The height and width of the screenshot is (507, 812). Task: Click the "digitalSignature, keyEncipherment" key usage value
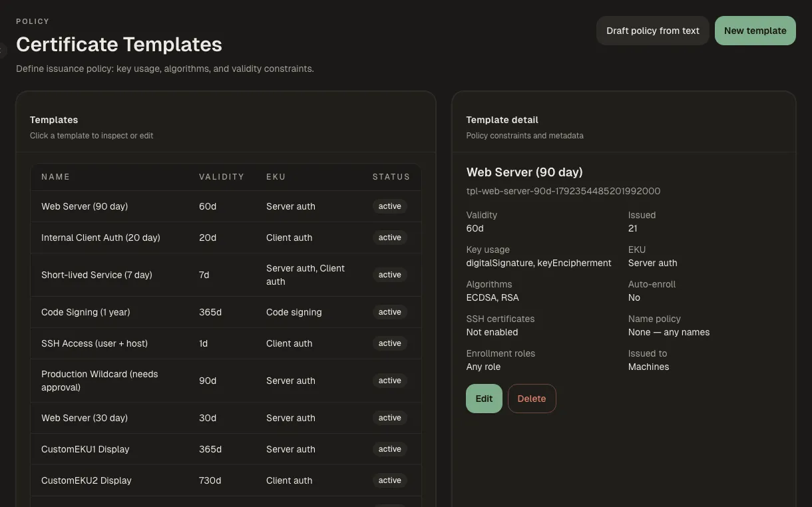[x=539, y=263]
